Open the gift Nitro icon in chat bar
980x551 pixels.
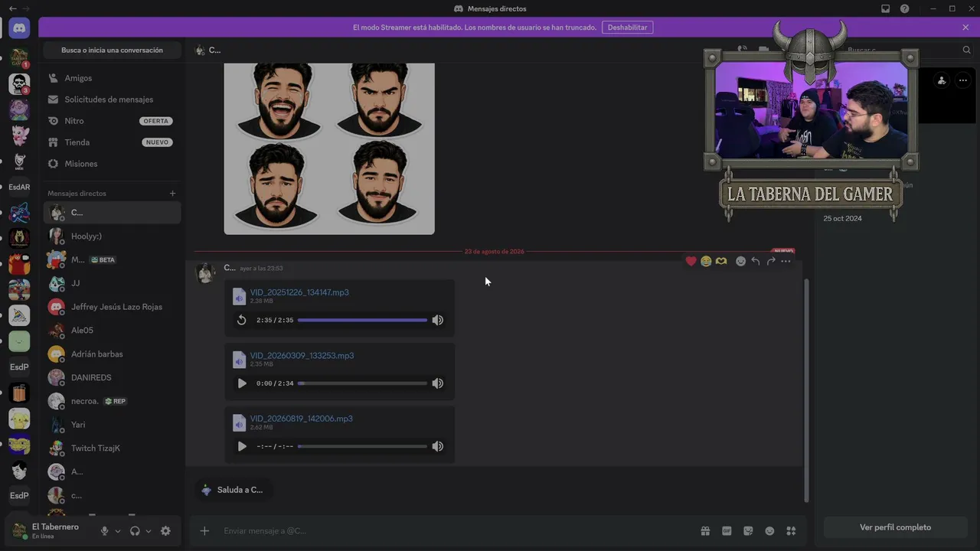[x=705, y=531]
